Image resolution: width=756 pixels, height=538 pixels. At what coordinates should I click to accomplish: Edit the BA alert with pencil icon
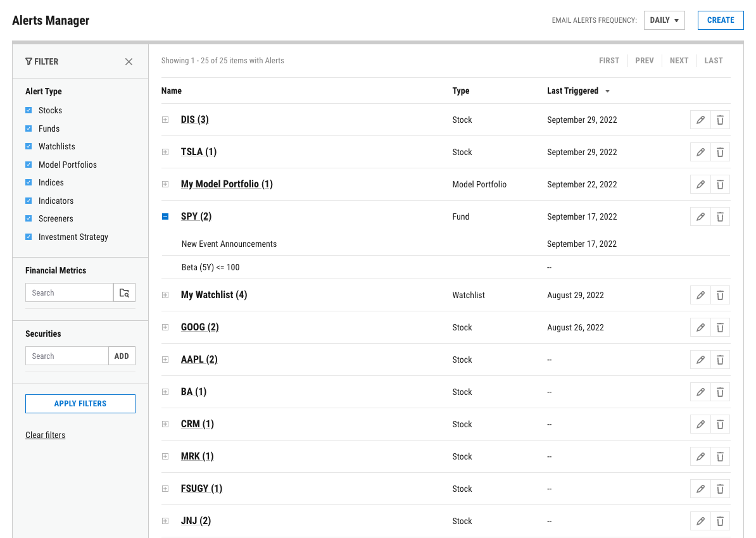[700, 392]
